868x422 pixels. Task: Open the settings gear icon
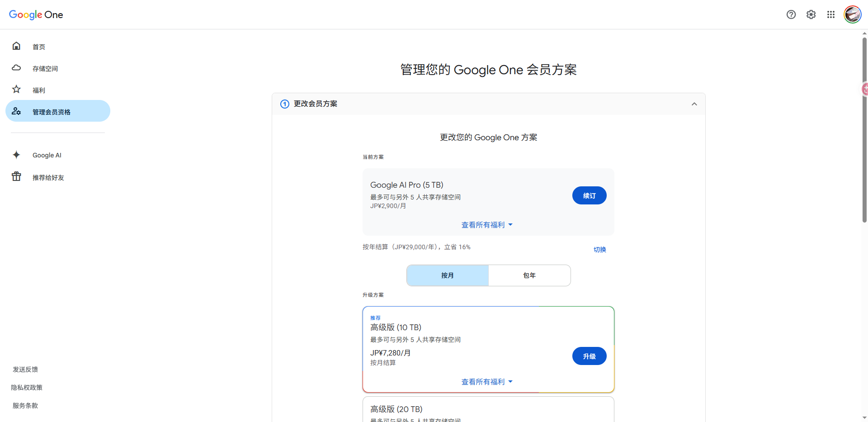[811, 14]
